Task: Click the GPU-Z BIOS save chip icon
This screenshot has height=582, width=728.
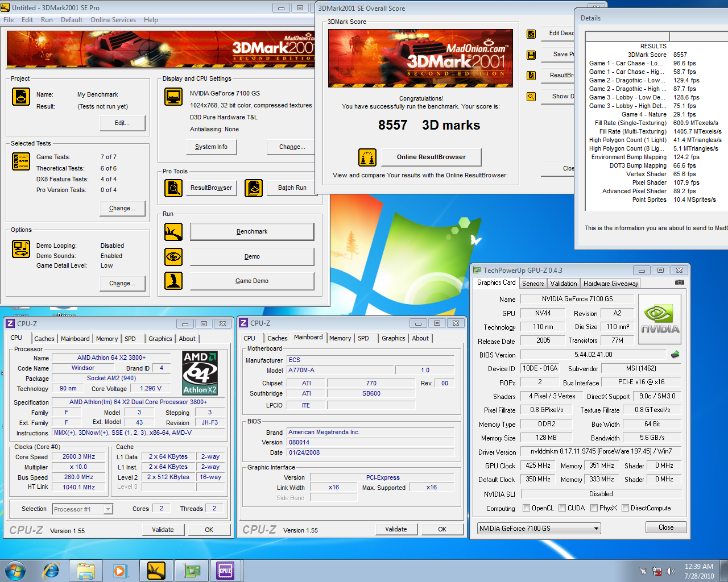Action: point(675,355)
